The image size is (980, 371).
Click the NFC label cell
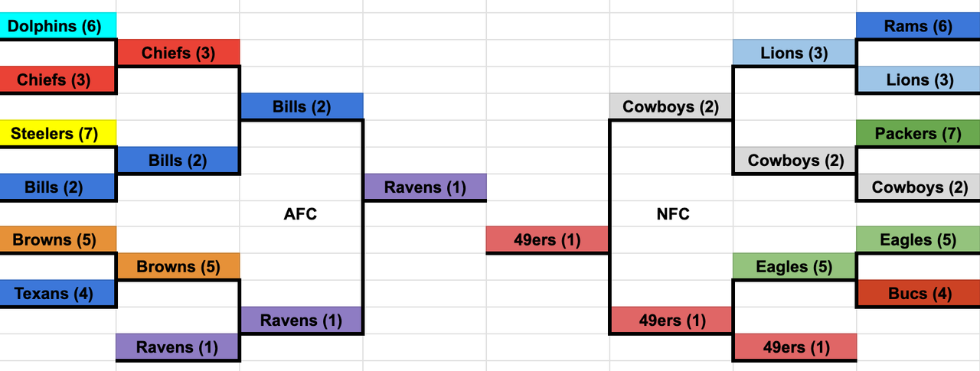click(672, 214)
